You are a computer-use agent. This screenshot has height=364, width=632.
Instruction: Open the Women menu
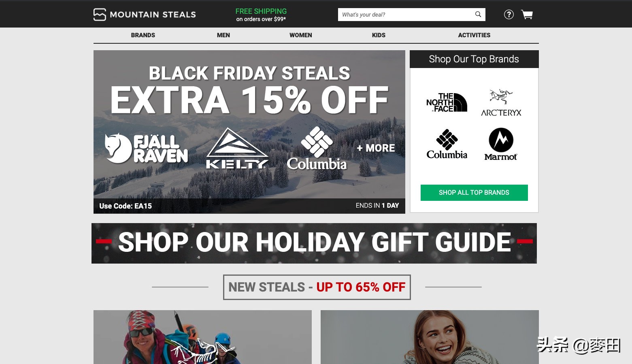pos(301,35)
